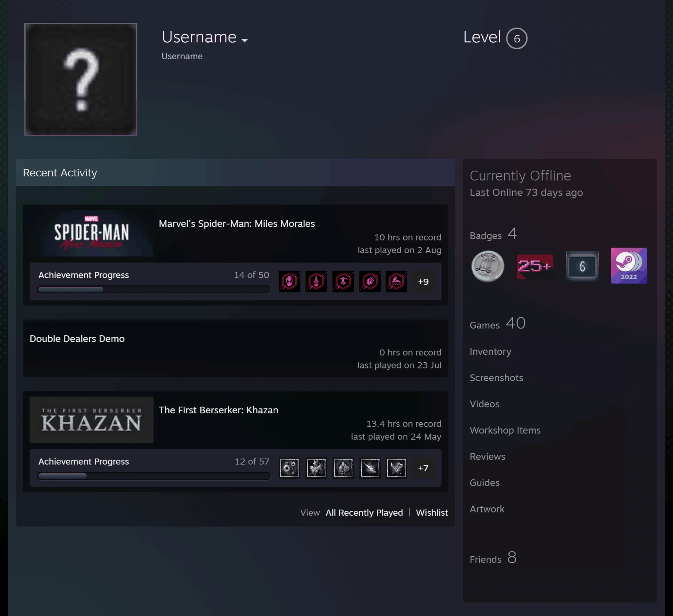This screenshot has height=616, width=673.
Task: Open the Level 6 badge circle
Action: click(x=517, y=38)
